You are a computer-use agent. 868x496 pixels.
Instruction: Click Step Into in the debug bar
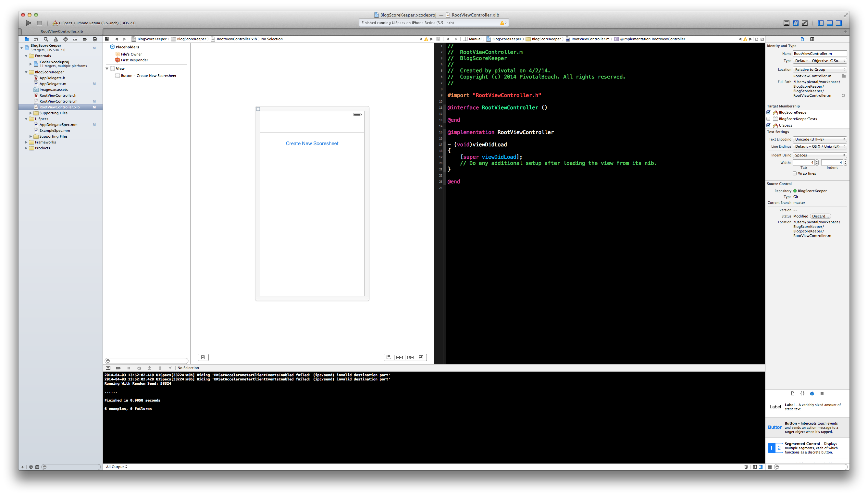(150, 368)
